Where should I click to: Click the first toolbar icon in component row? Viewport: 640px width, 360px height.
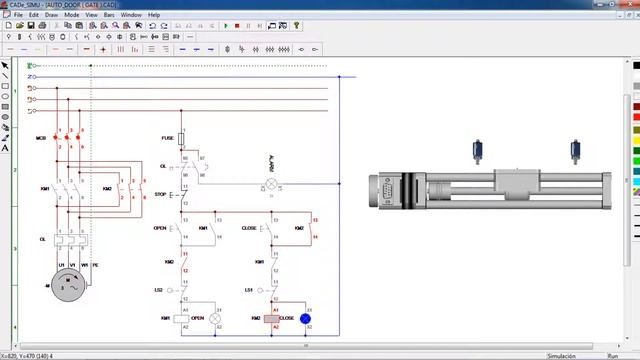pos(9,37)
